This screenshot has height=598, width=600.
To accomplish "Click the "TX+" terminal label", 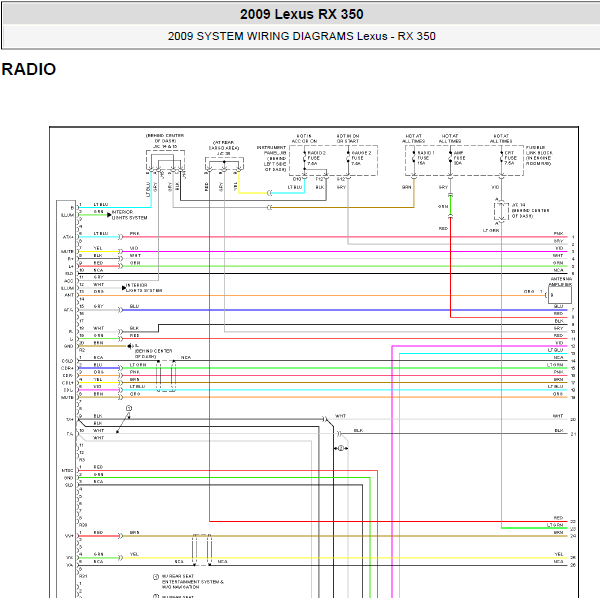I will [x=70, y=420].
